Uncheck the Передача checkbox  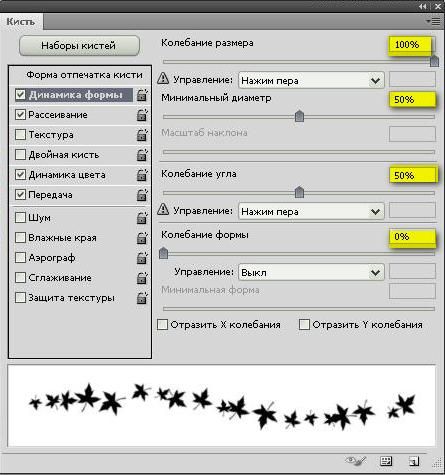coord(20,195)
